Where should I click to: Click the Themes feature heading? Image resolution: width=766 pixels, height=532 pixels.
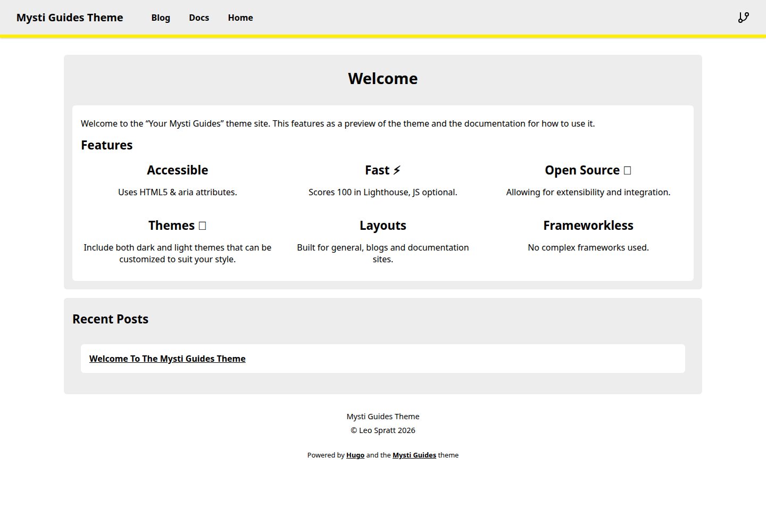tap(178, 226)
